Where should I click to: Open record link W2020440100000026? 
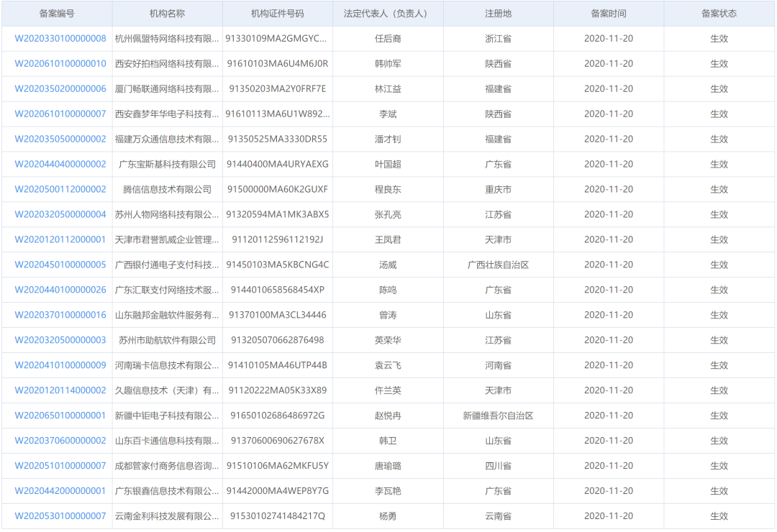tap(60, 290)
